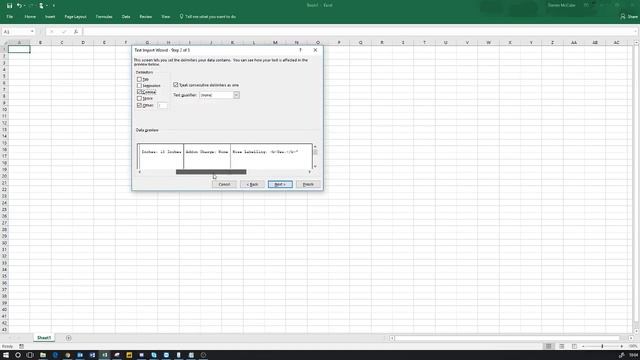
Task: Click the Excel taskbar icon
Action: (104, 355)
